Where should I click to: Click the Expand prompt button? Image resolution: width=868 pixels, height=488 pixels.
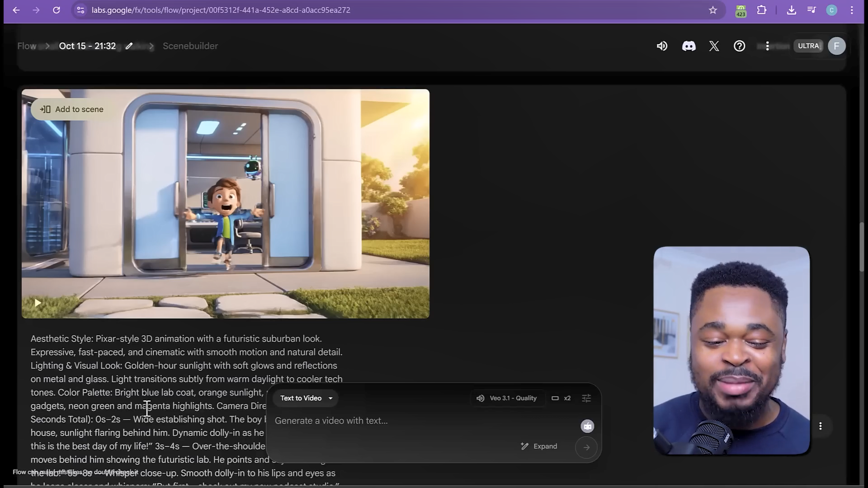tap(539, 446)
